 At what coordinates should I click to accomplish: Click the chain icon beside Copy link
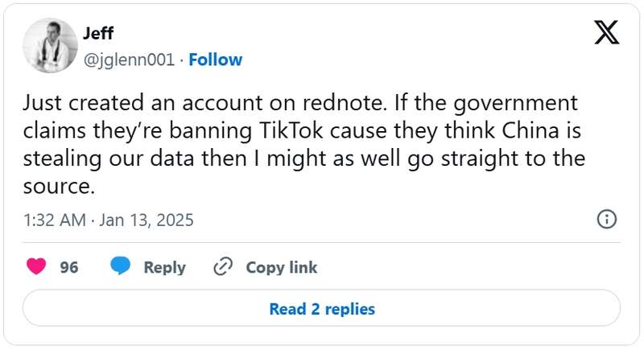pyautogui.click(x=223, y=267)
